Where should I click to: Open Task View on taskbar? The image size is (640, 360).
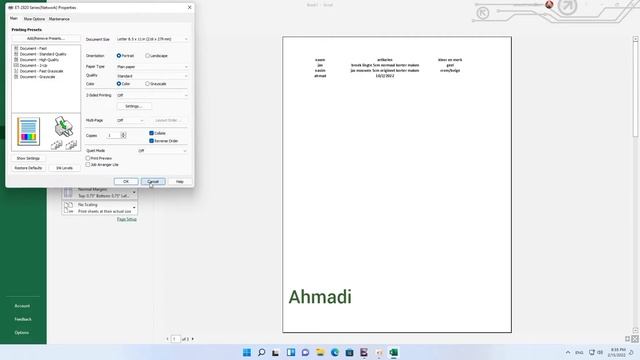point(276,352)
